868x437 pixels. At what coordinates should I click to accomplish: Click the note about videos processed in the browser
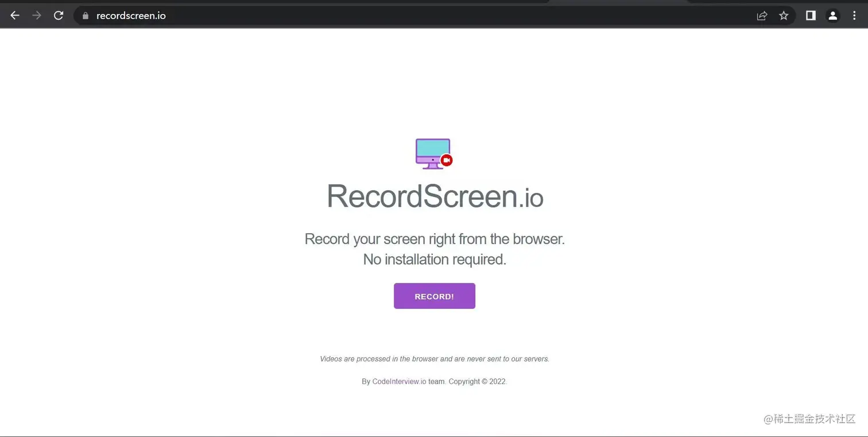pos(435,359)
